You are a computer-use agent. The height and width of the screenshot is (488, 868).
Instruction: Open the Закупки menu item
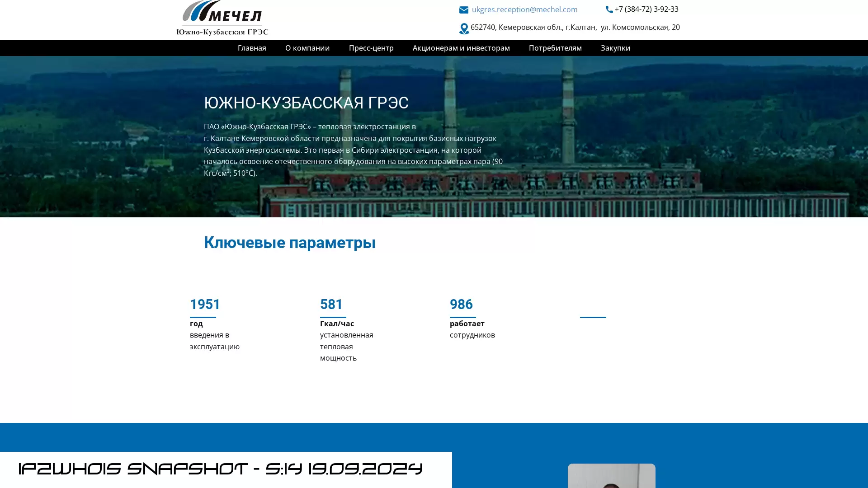coord(615,48)
